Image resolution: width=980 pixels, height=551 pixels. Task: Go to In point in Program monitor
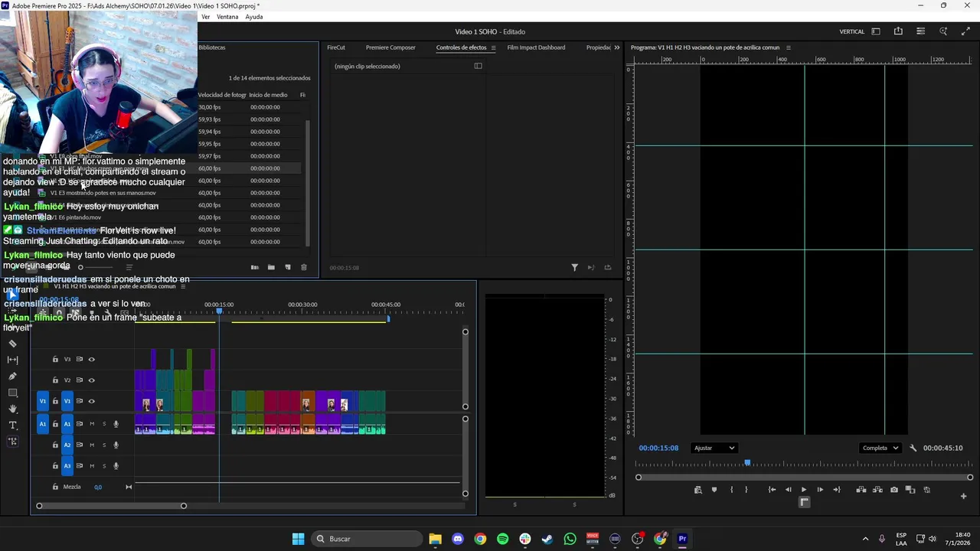coord(772,490)
